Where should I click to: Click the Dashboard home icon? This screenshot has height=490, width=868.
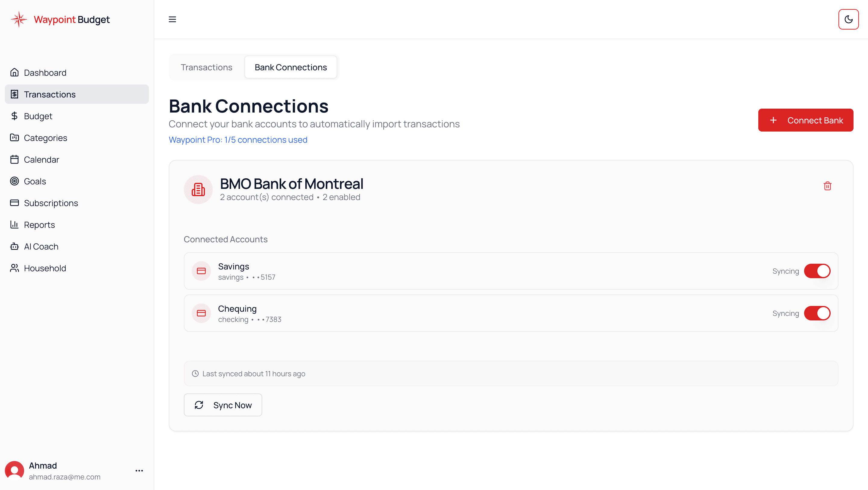[x=14, y=72]
